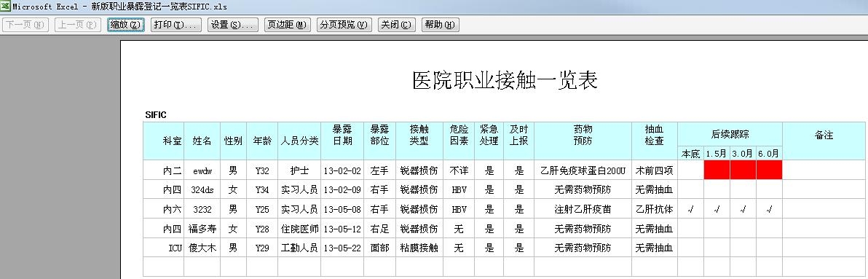Click the Y29 age cell
The height and width of the screenshot is (279, 868).
tap(262, 248)
